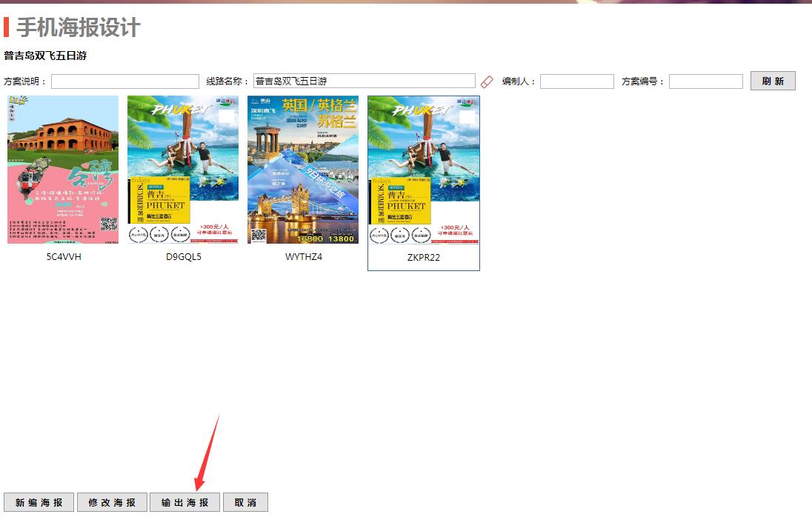
Task: Click 输出海报 to export poster
Action: pyautogui.click(x=184, y=502)
